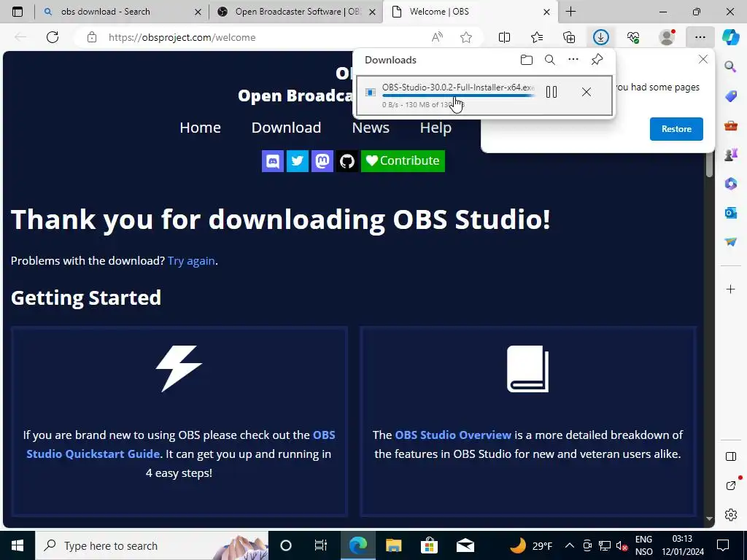Open the News nav link

pos(371,128)
